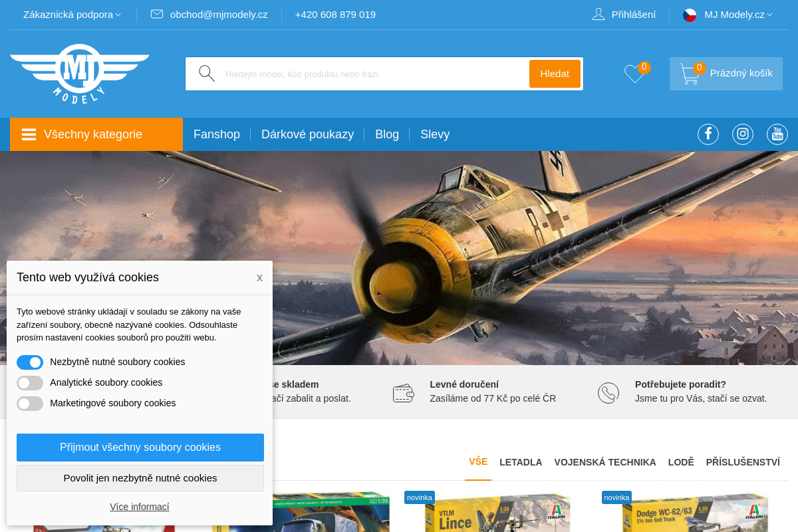Open the Prázdný košík cart button
798x532 pixels.
(x=726, y=74)
